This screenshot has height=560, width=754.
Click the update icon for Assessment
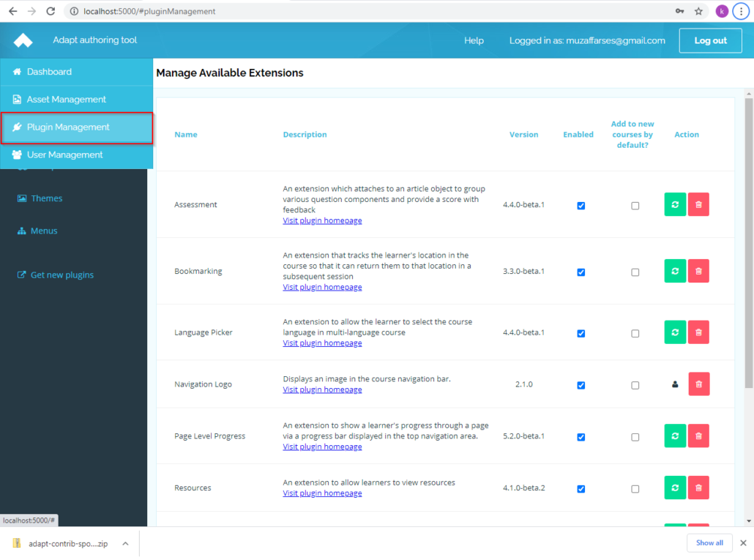pos(674,204)
